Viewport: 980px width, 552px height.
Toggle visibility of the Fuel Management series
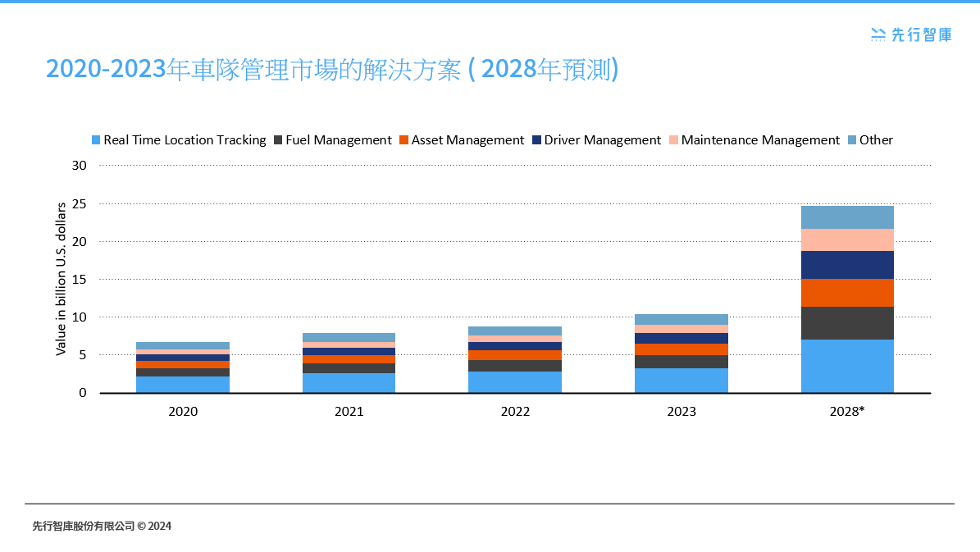pos(334,139)
